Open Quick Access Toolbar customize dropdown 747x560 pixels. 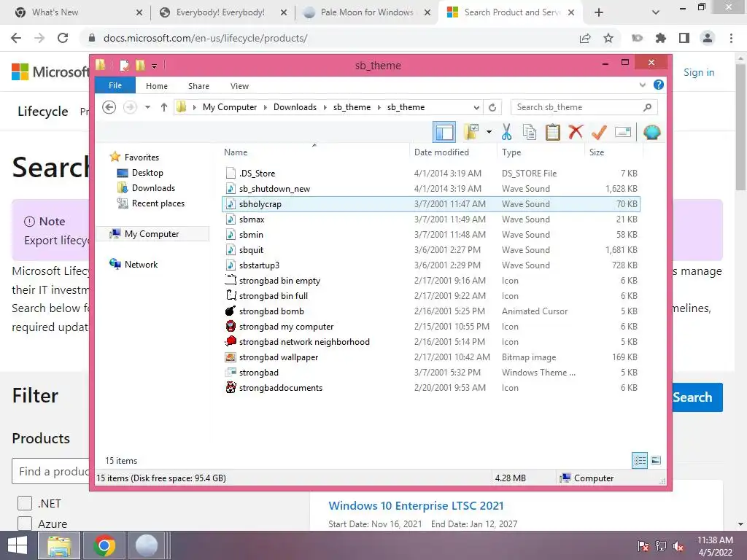tap(155, 66)
